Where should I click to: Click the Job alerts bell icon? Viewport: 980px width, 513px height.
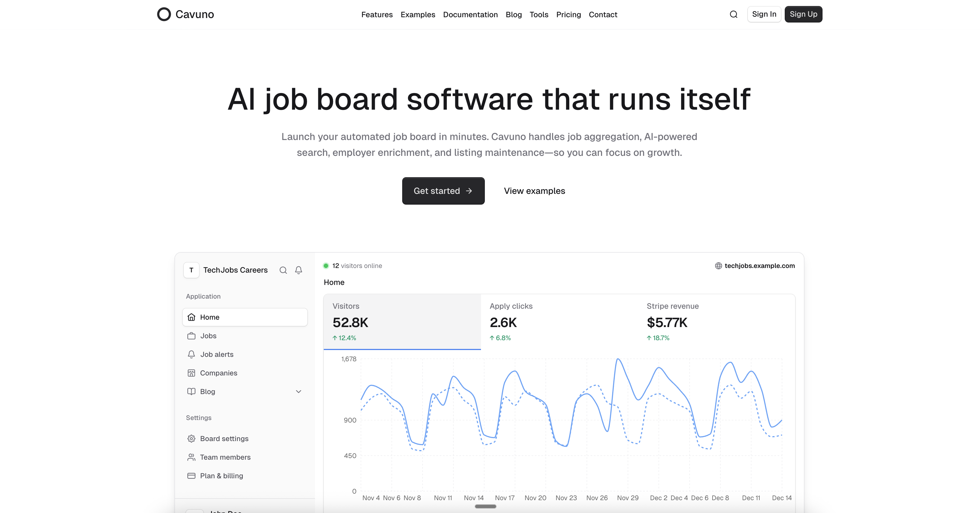coord(191,355)
